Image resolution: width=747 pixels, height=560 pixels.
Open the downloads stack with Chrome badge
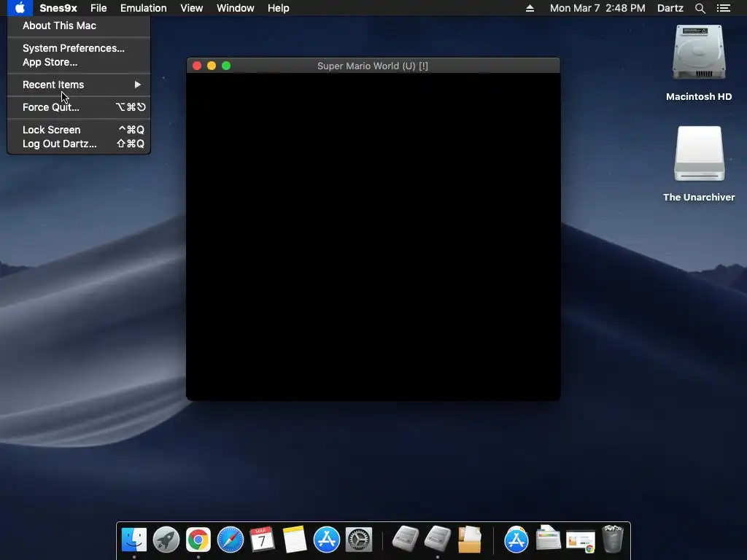tap(580, 540)
